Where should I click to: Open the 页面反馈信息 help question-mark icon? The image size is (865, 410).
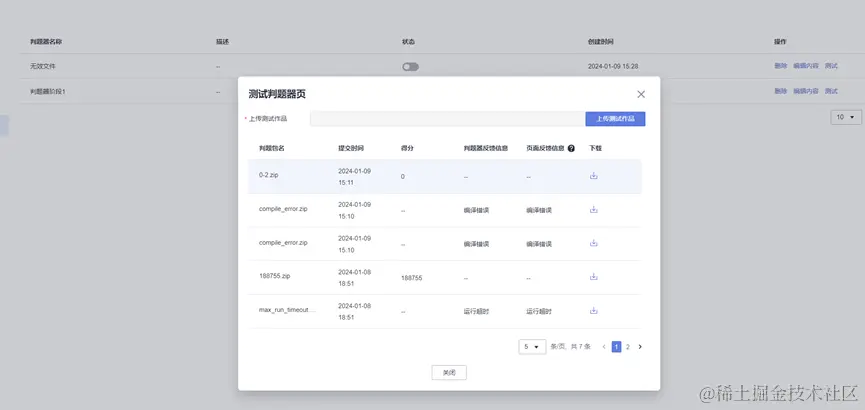tap(571, 148)
